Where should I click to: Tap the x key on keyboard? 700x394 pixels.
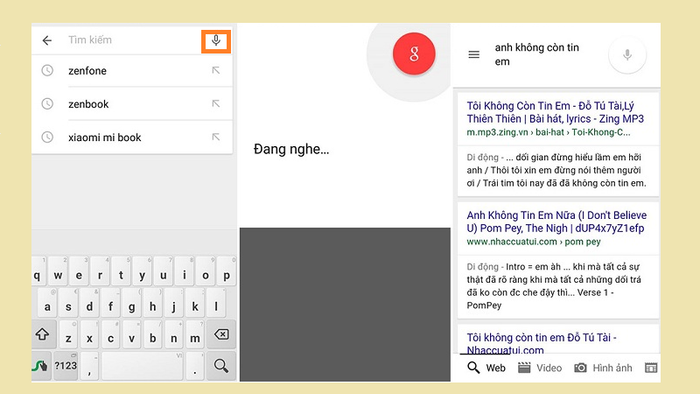pyautogui.click(x=90, y=334)
